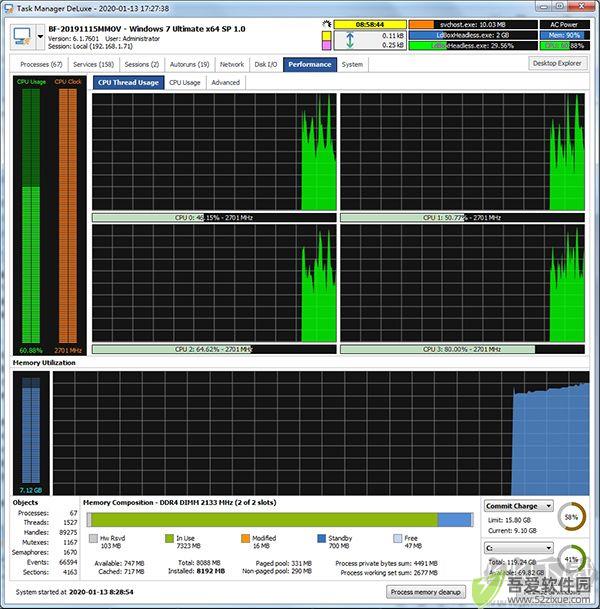This screenshot has height=609, width=600.
Task: Click the green CPU Usage vertical meter
Action: (31, 216)
